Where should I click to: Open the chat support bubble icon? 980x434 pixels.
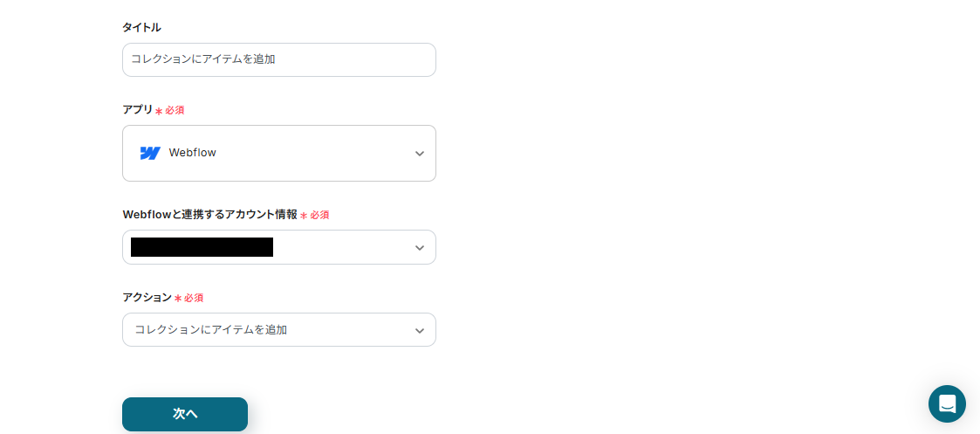click(x=947, y=403)
